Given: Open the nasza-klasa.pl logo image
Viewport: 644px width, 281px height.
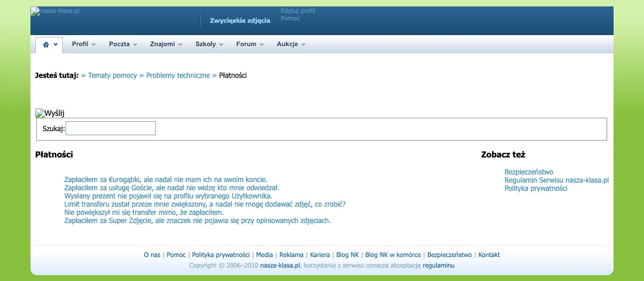Looking at the screenshot, I should (55, 11).
